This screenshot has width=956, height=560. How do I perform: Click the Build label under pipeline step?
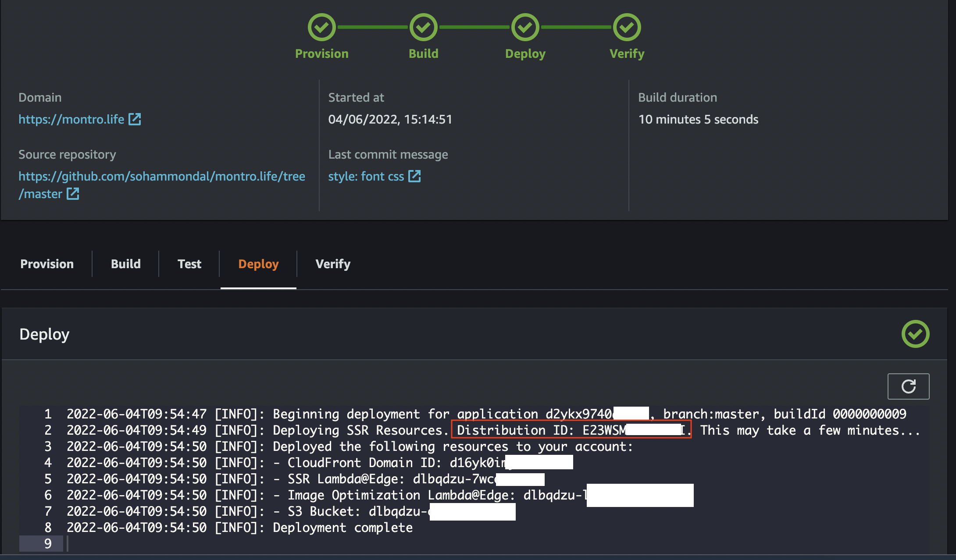[423, 53]
